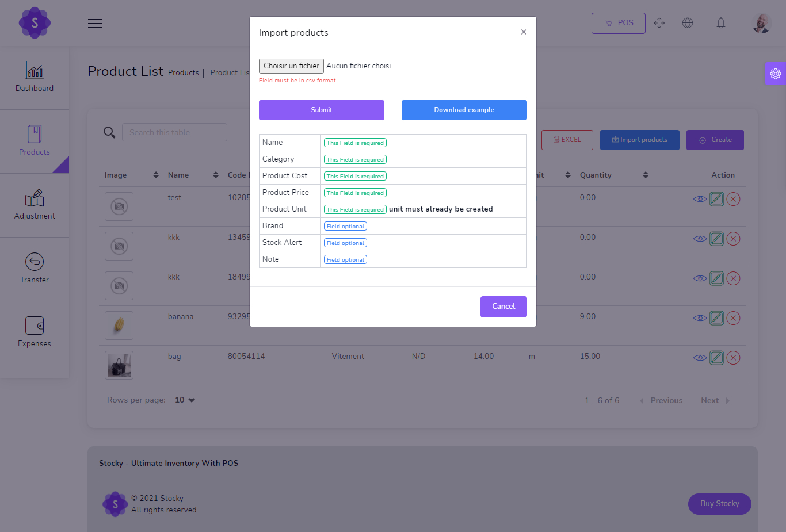Click the edit icon for banana row
The height and width of the screenshot is (532, 786).
pyautogui.click(x=716, y=318)
